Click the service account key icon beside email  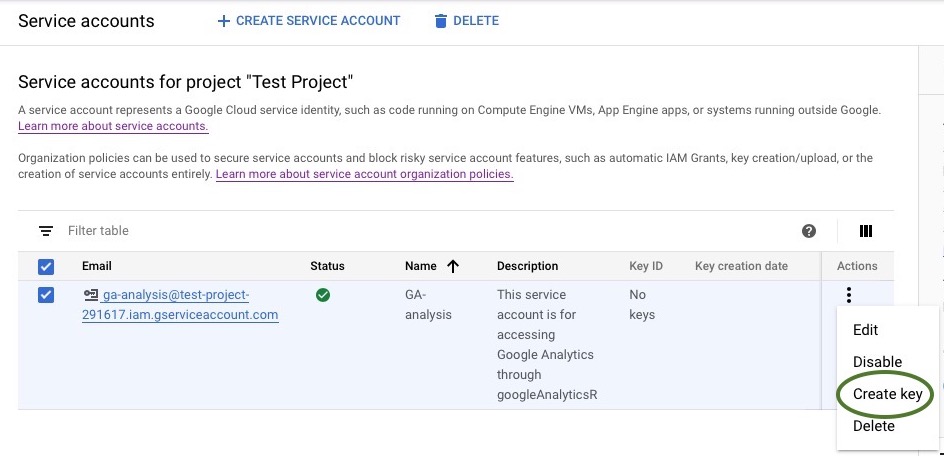[91, 295]
